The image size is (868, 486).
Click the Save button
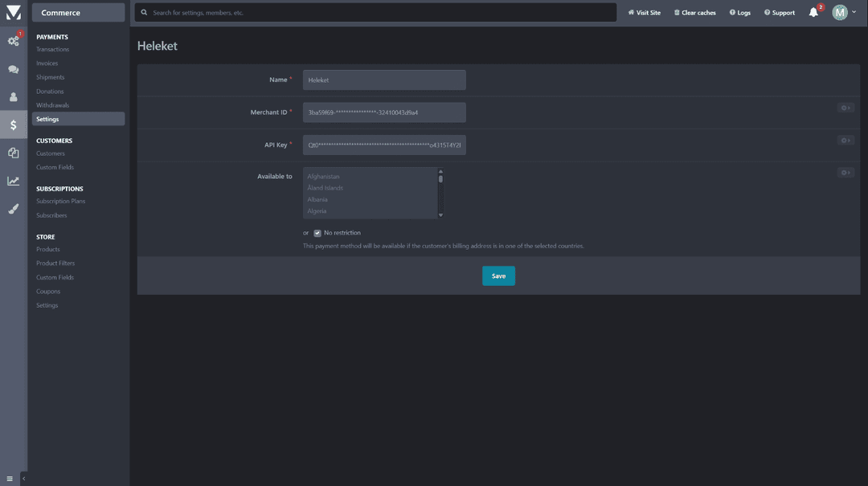coord(498,276)
